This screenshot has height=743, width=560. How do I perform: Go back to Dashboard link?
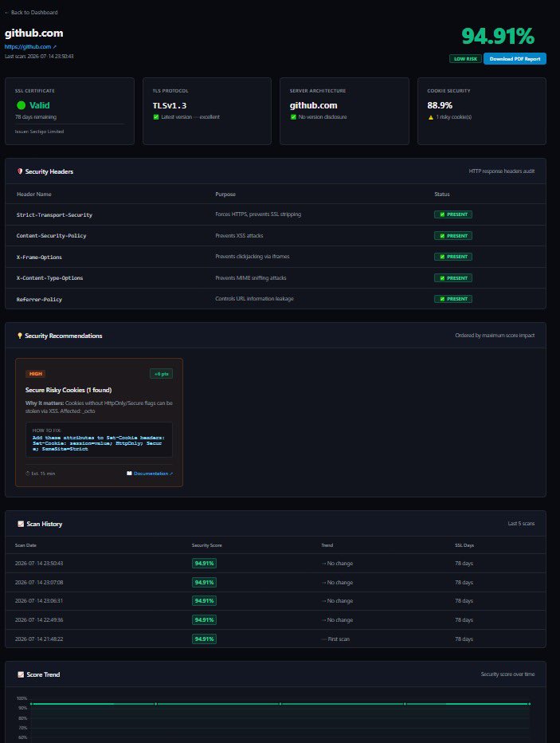pos(31,12)
